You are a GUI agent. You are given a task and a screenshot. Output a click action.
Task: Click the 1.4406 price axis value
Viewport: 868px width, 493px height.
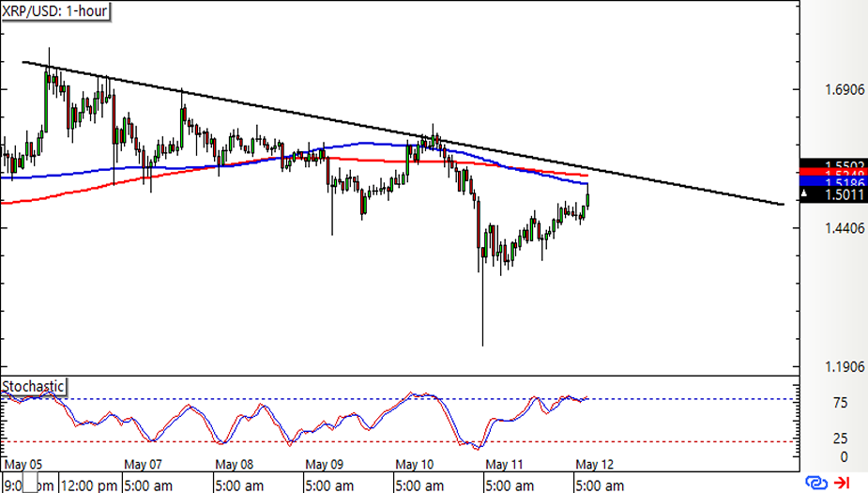(x=845, y=228)
